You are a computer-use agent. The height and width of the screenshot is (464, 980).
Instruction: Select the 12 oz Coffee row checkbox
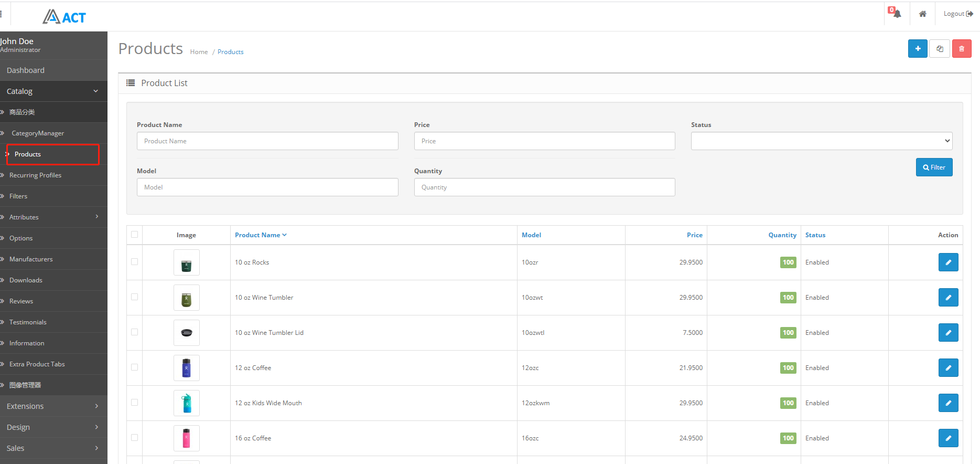tap(135, 367)
